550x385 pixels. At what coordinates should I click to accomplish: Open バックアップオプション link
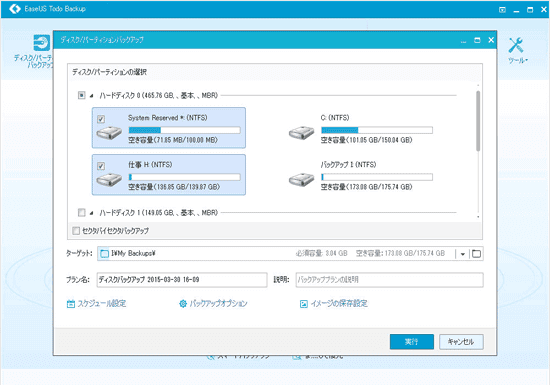[x=219, y=304]
